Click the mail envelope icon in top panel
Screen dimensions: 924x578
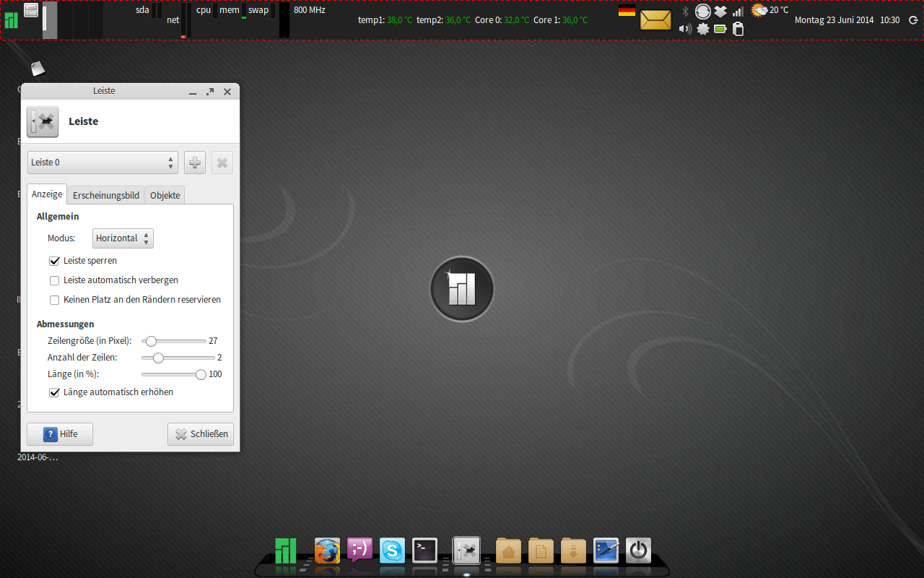pos(655,20)
